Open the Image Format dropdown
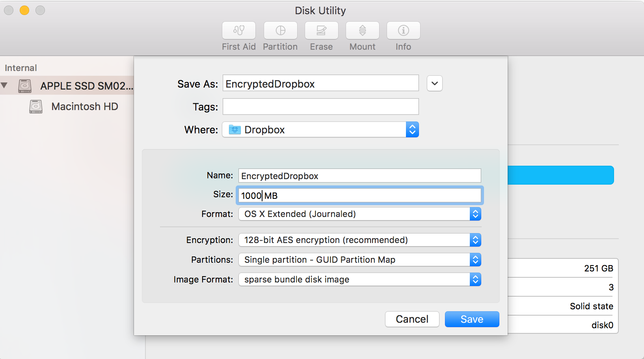 [360, 279]
